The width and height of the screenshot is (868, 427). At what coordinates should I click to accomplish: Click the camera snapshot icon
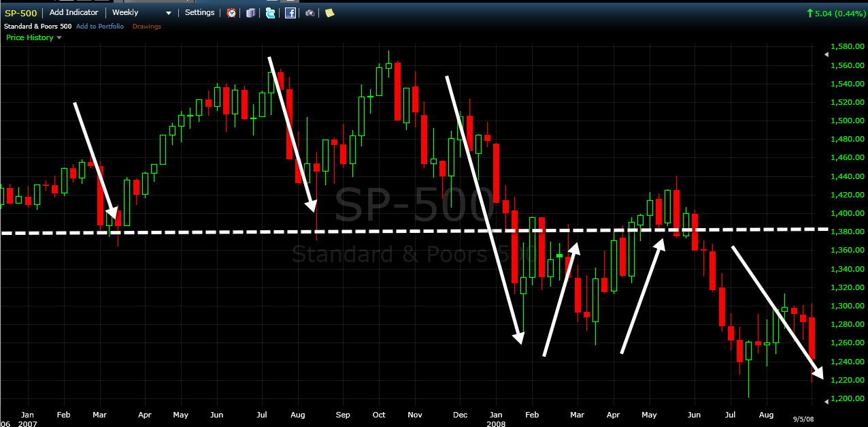(310, 12)
